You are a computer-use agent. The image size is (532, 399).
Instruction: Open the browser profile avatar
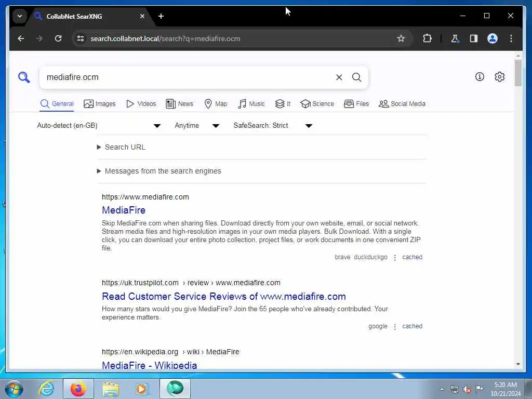click(x=493, y=38)
